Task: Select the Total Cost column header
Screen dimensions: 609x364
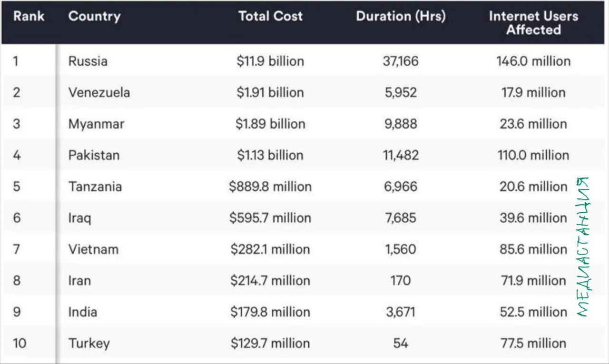Action: point(270,16)
